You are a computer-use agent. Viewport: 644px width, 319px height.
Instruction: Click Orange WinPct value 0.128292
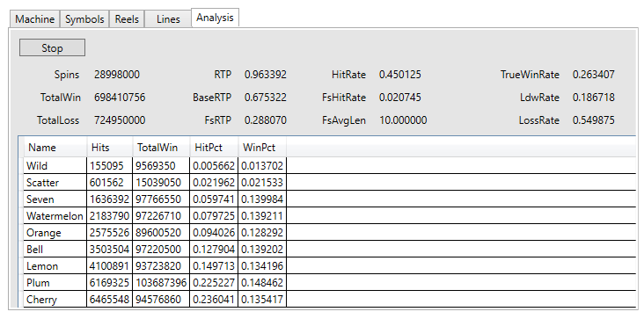pos(262,233)
